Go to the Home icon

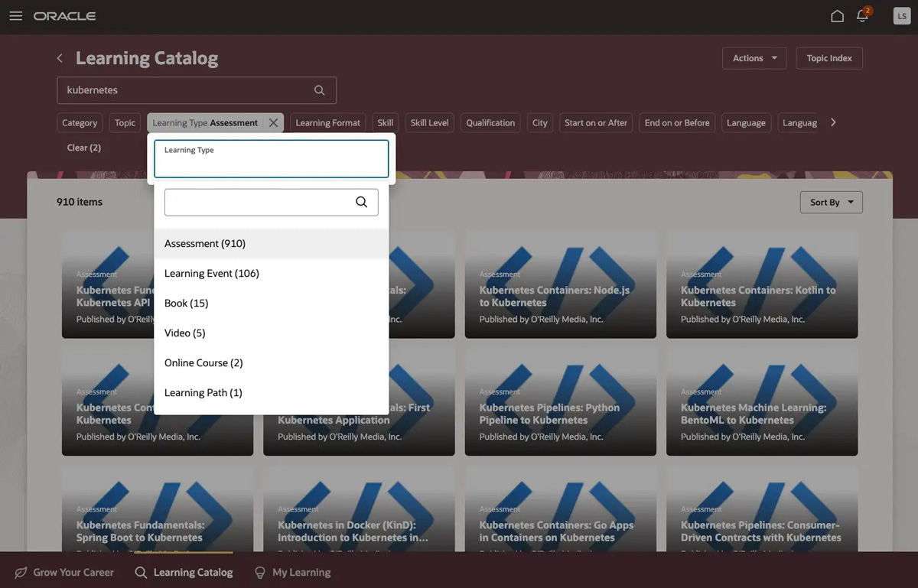click(838, 16)
